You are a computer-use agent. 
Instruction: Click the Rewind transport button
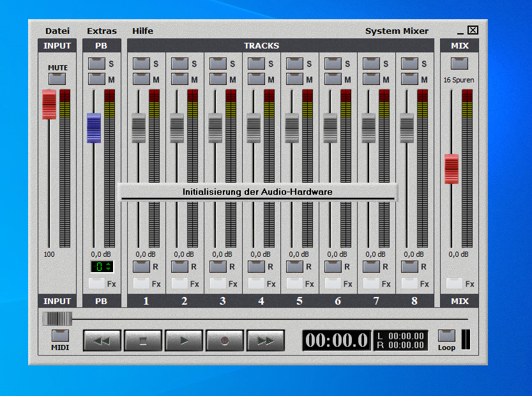[102, 341]
